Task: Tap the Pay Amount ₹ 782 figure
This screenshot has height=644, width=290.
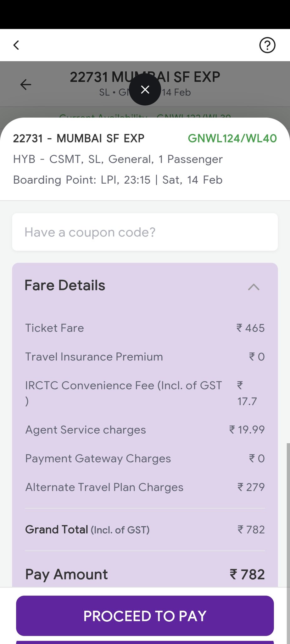Action: tap(247, 575)
